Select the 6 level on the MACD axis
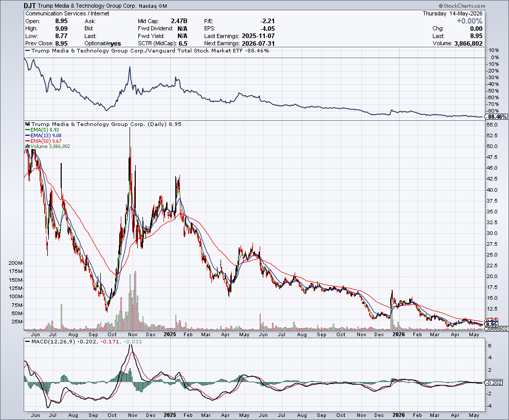This screenshot has width=509, height=420. 489,346
